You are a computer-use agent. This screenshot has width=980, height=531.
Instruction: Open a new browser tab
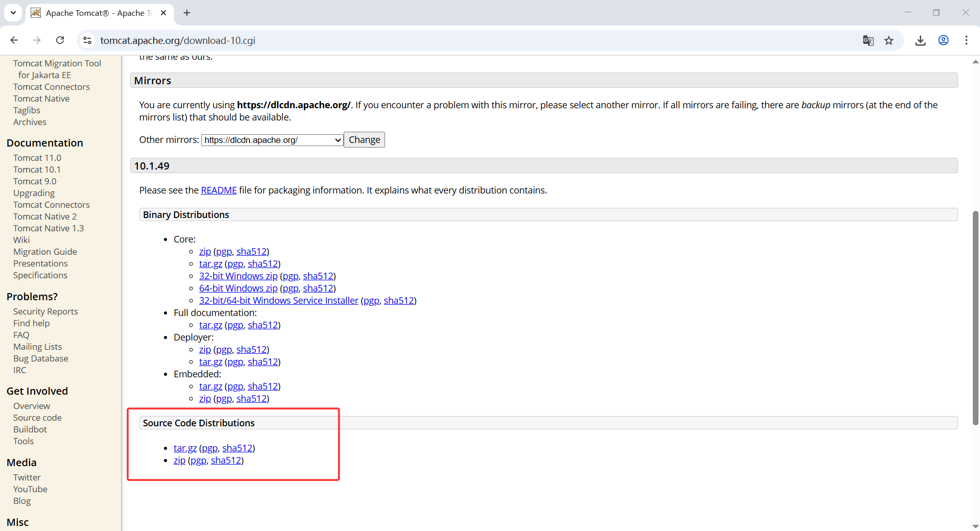[x=187, y=13]
